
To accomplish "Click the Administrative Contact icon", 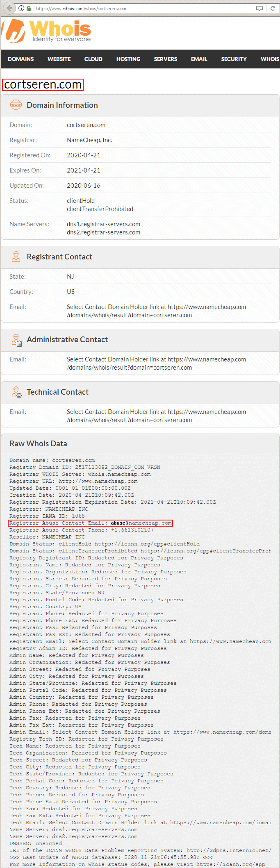I will tap(16, 340).
